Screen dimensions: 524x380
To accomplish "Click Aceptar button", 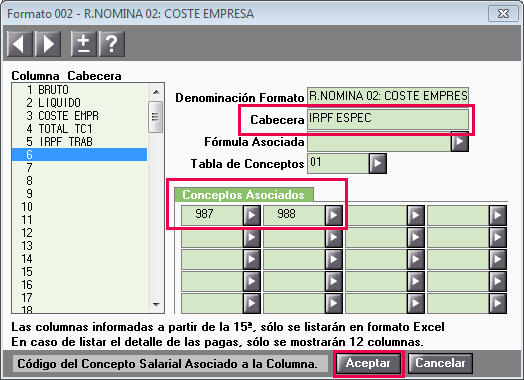I will click(x=368, y=363).
